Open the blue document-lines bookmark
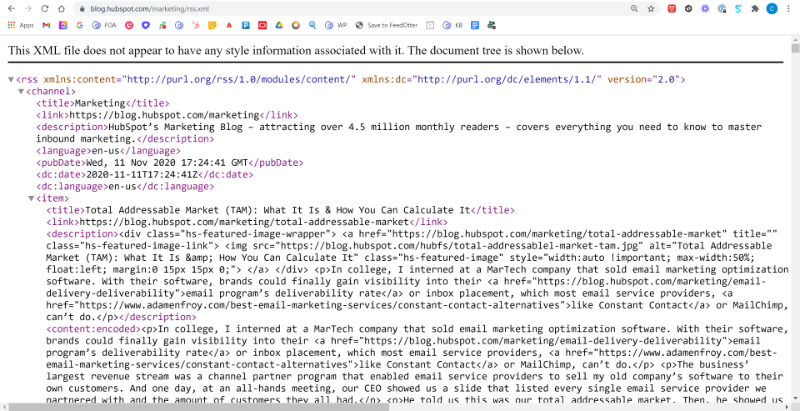This screenshot has height=411, width=800. point(474,25)
